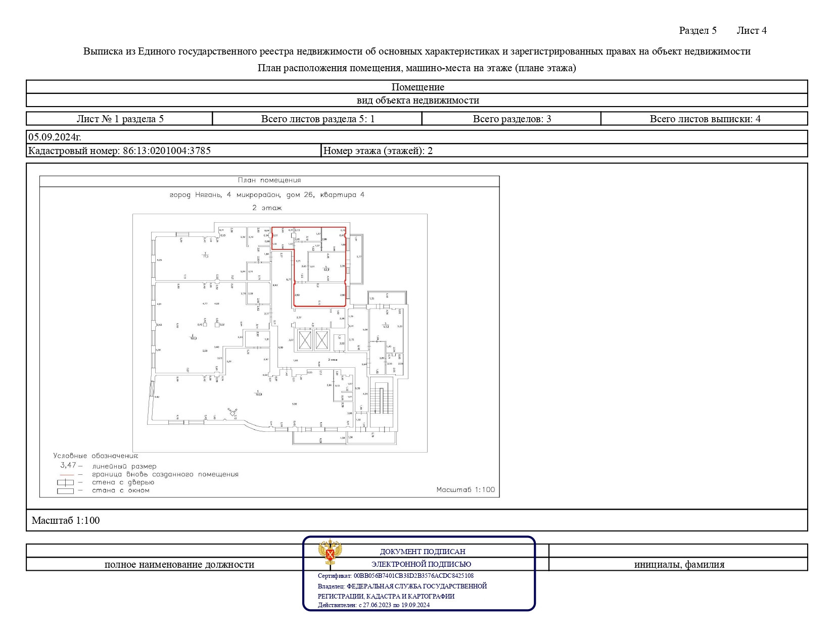Image resolution: width=834 pixels, height=644 pixels.
Task: Click the "вид объекта недвижимости" row
Action: (417, 100)
